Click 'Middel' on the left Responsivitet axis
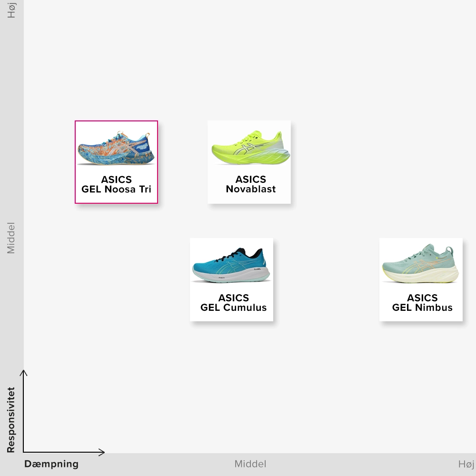476x476 pixels. [11, 238]
